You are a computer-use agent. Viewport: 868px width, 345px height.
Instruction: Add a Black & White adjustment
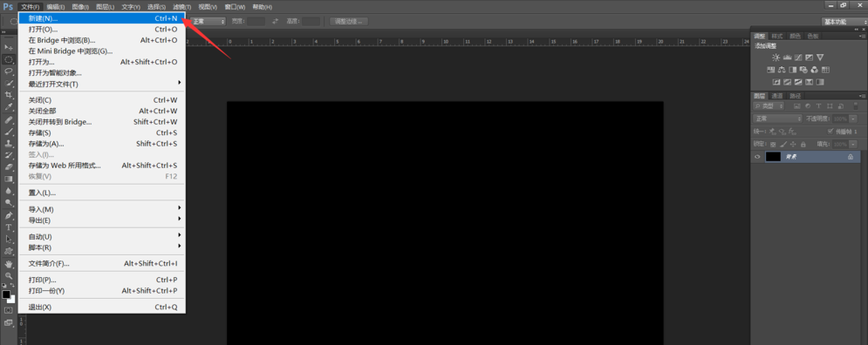point(793,70)
